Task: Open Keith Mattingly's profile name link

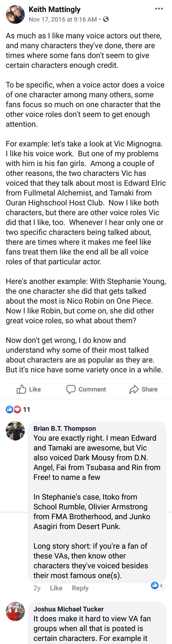Action: coord(55,10)
